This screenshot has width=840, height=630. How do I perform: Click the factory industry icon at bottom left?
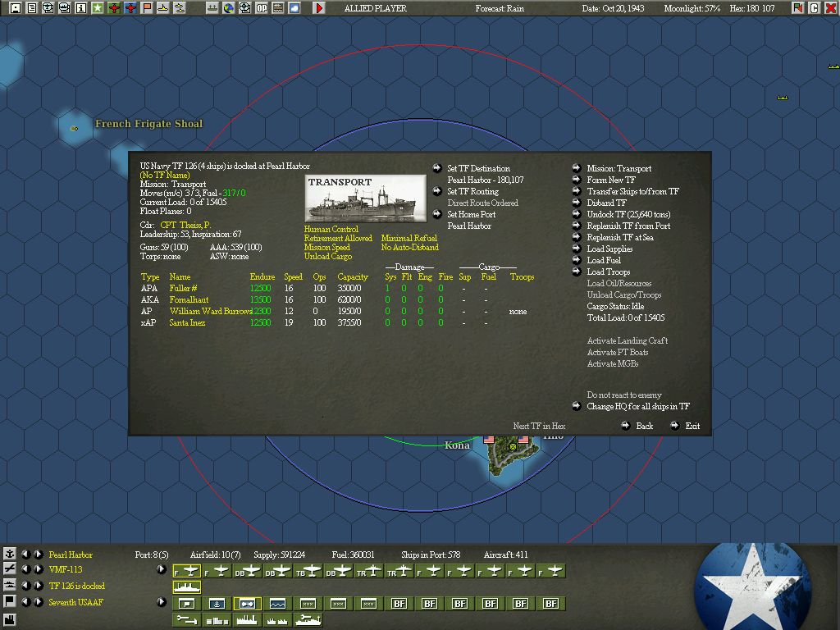[10, 620]
